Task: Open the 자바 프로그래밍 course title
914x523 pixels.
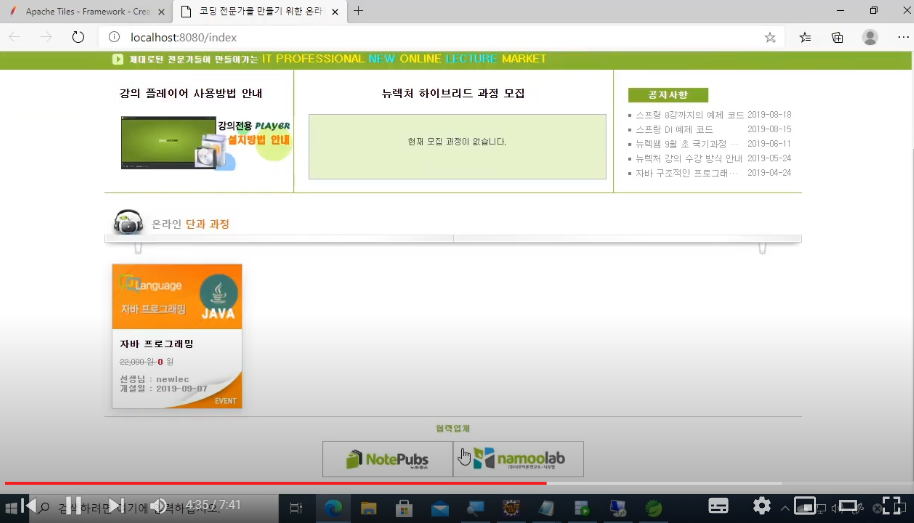Action: (x=156, y=344)
